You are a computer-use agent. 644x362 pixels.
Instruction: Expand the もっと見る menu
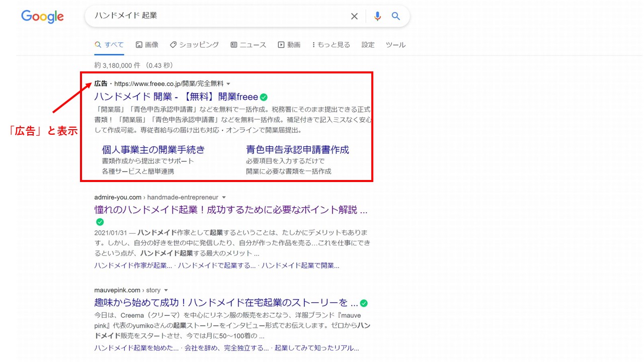[331, 45]
